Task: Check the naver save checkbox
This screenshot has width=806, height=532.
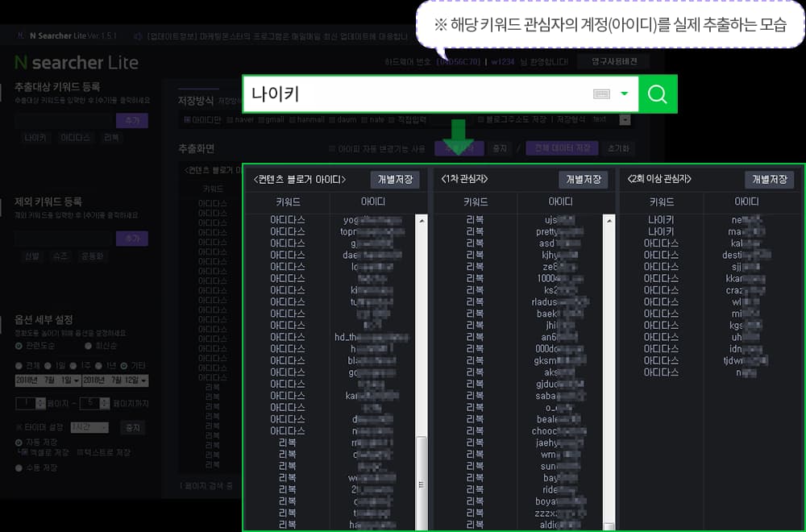Action: pyautogui.click(x=229, y=119)
